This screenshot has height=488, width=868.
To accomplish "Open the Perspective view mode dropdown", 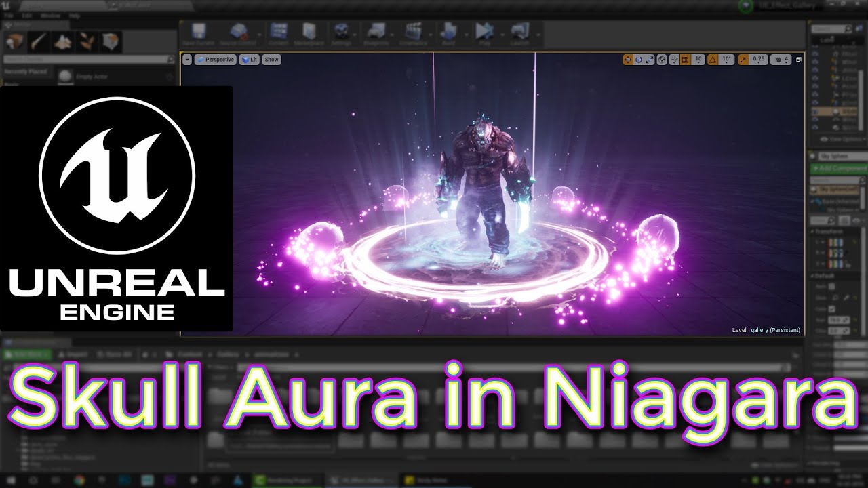I will coord(215,60).
